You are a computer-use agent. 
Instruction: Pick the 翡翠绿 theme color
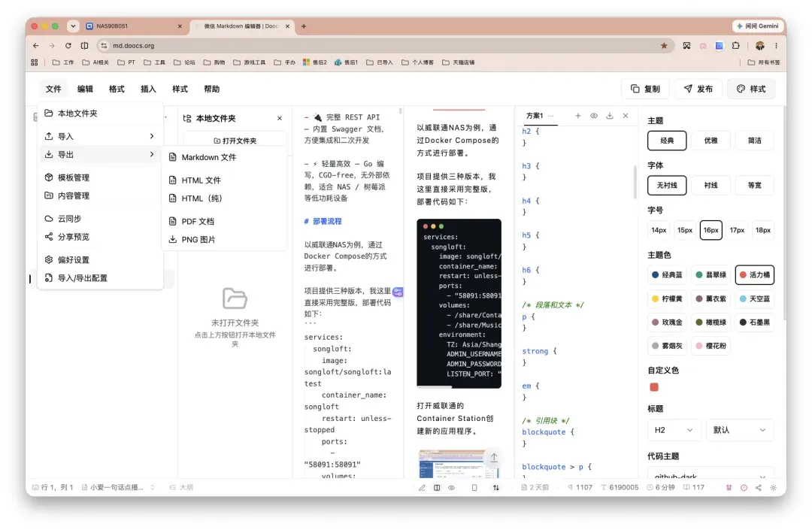click(711, 275)
